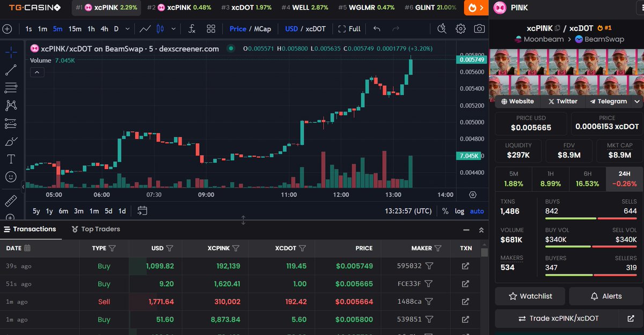Select the 24H price change tab

pos(624,179)
